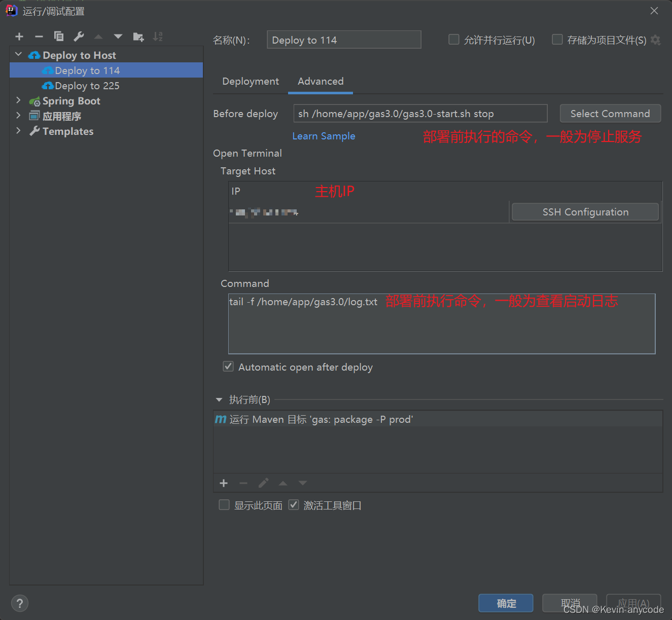Add new configuration with plus icon
The height and width of the screenshot is (620, 672).
click(x=19, y=37)
